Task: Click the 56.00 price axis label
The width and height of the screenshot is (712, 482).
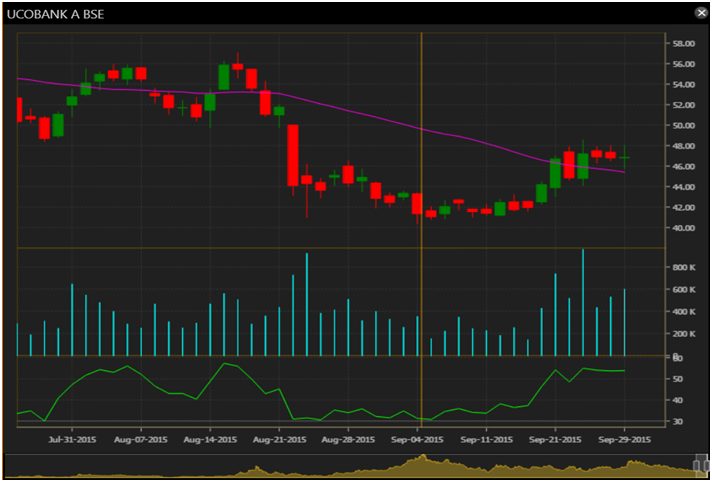Action: tap(684, 64)
